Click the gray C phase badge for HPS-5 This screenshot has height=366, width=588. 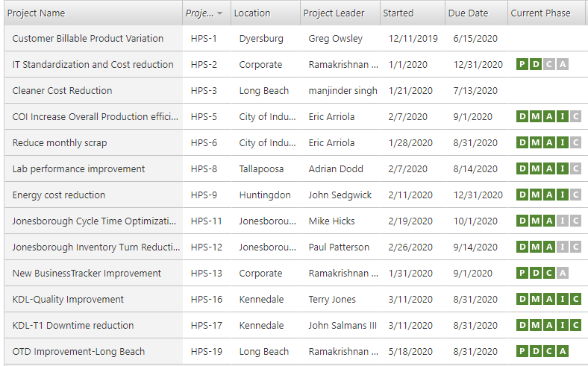(575, 116)
